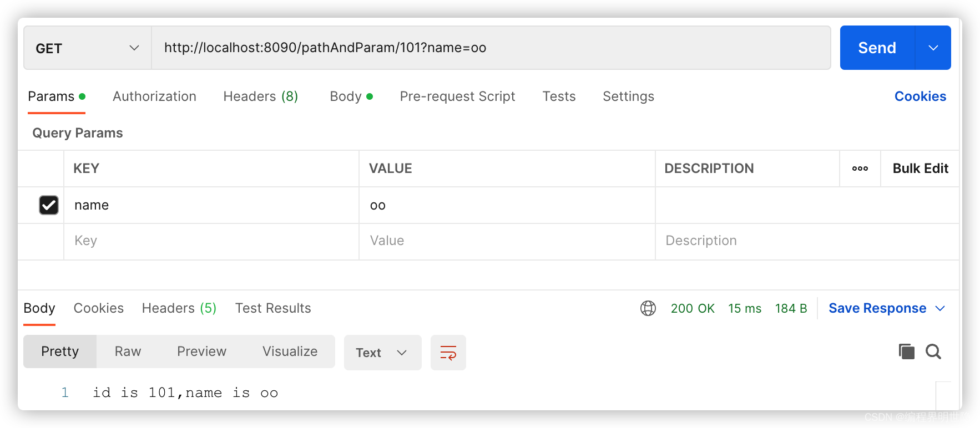
Task: Open the Text format dropdown
Action: (x=382, y=353)
